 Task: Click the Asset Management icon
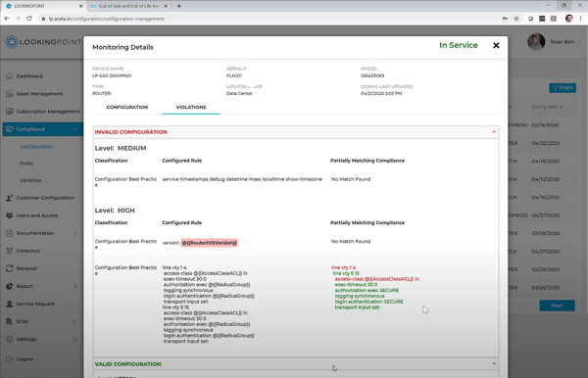(10, 94)
